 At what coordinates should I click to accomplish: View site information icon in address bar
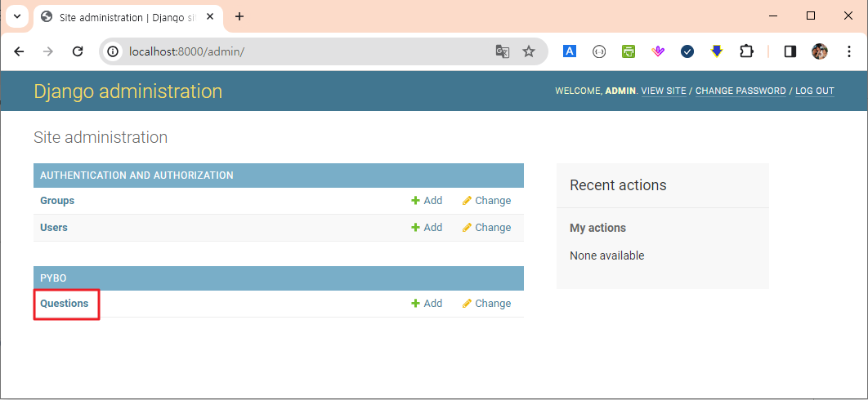tap(113, 51)
